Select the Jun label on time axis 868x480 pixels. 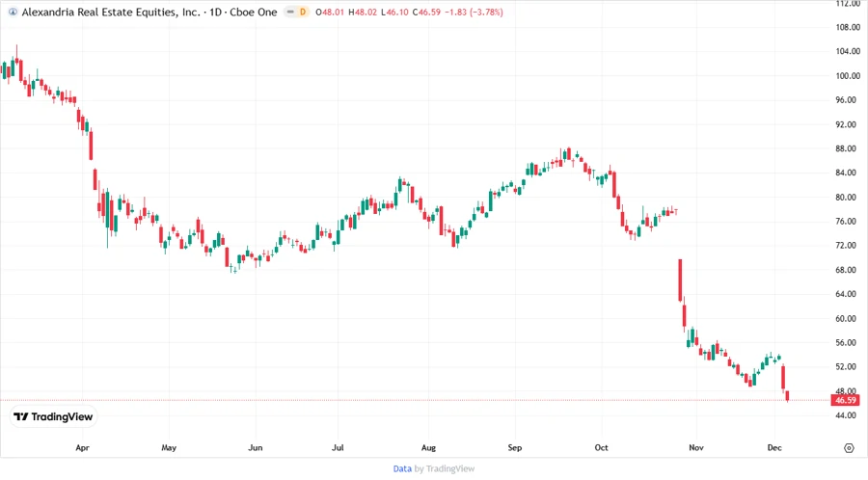coord(256,447)
